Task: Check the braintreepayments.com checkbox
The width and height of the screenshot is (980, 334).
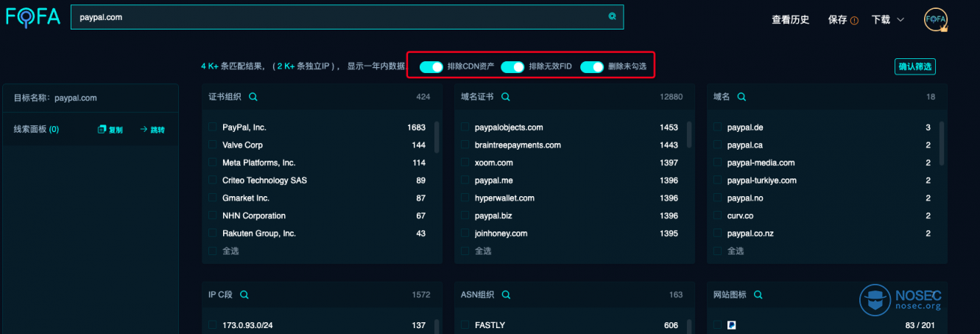Action: tap(465, 145)
